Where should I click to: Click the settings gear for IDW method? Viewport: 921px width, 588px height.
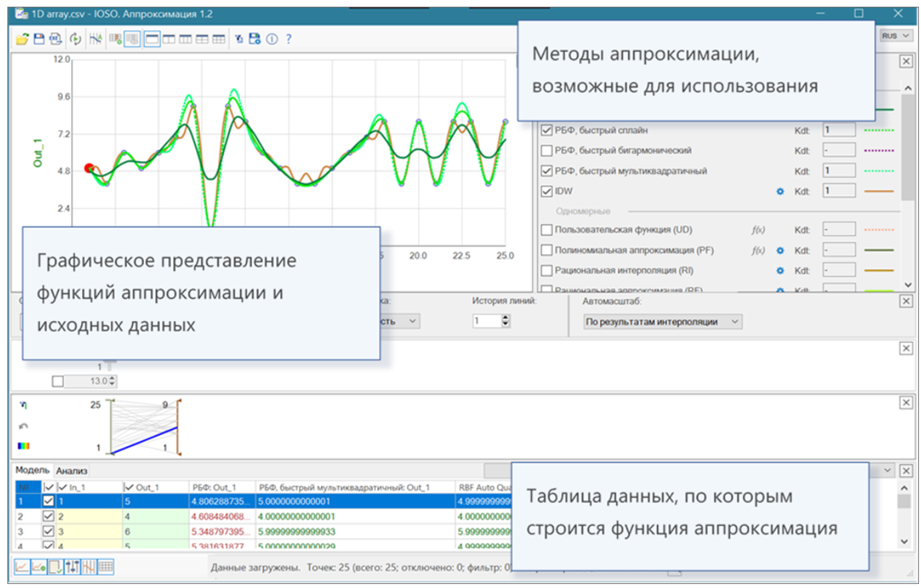(780, 191)
